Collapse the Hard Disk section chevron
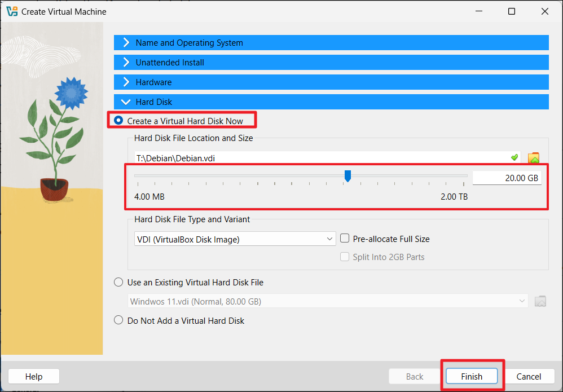Viewport: 563px width, 392px height. coord(125,102)
